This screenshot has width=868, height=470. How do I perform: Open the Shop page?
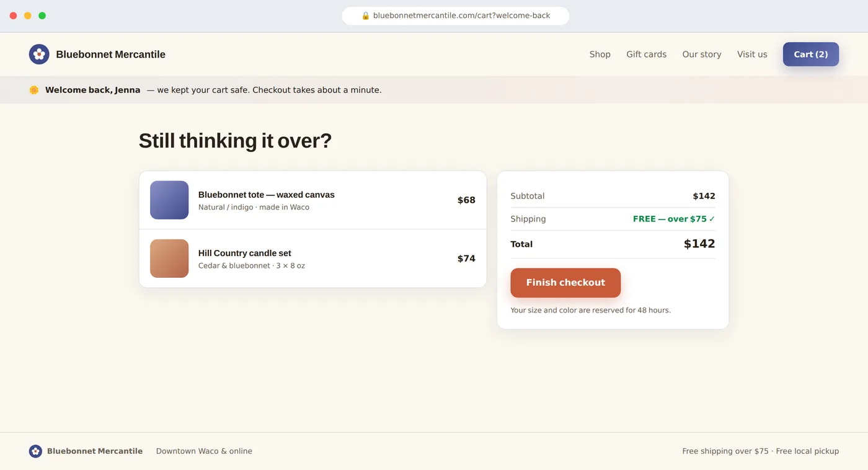click(600, 55)
